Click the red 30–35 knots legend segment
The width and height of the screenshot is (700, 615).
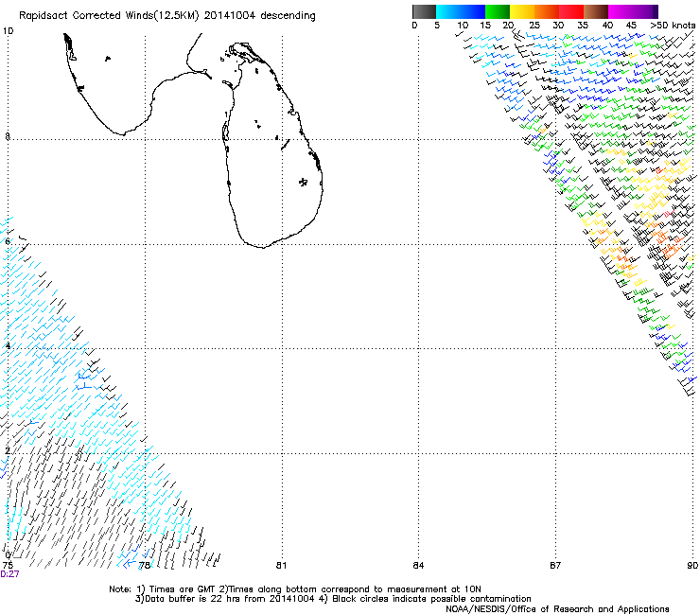(x=571, y=11)
